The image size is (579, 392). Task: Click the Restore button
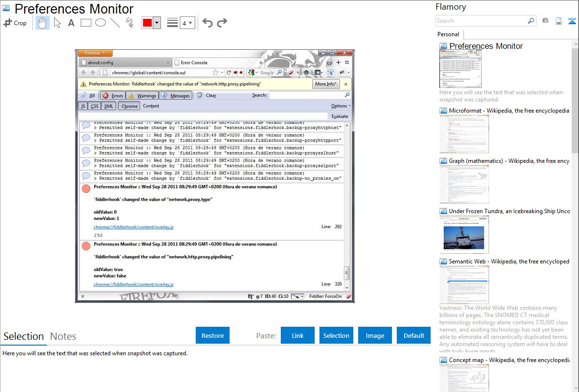pos(213,335)
